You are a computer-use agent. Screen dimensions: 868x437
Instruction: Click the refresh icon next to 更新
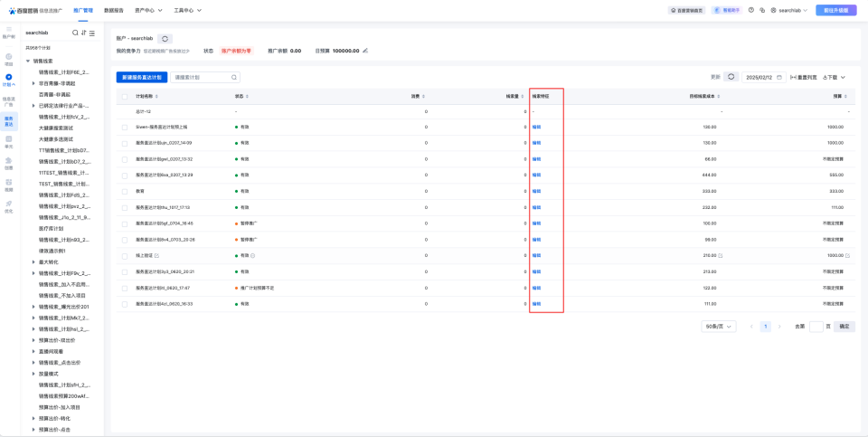(x=731, y=77)
